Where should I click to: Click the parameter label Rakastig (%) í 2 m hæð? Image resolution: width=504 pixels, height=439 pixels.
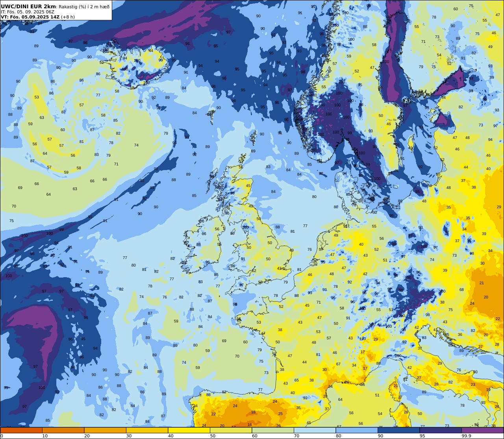coord(84,7)
